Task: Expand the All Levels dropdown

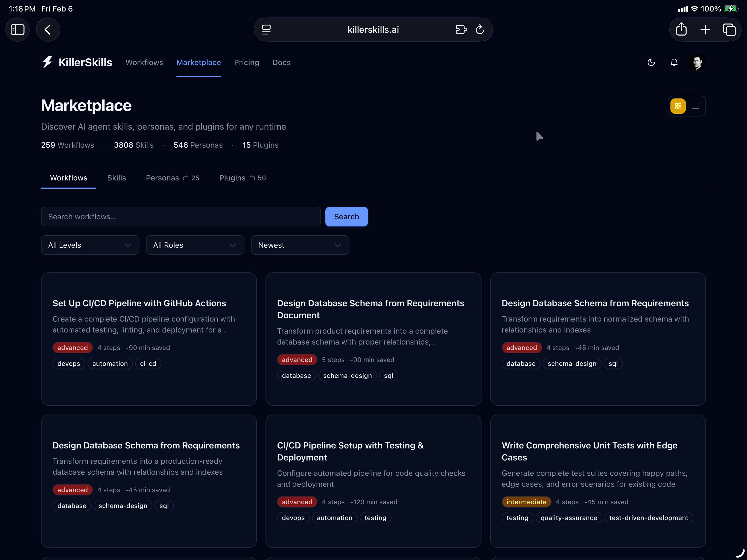Action: point(90,245)
